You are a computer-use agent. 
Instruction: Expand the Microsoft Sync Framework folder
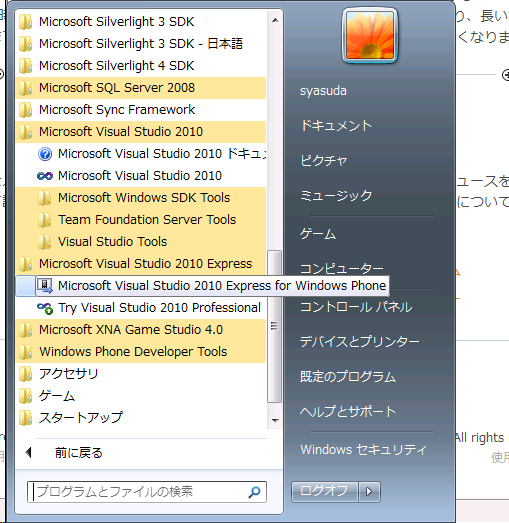(140, 110)
